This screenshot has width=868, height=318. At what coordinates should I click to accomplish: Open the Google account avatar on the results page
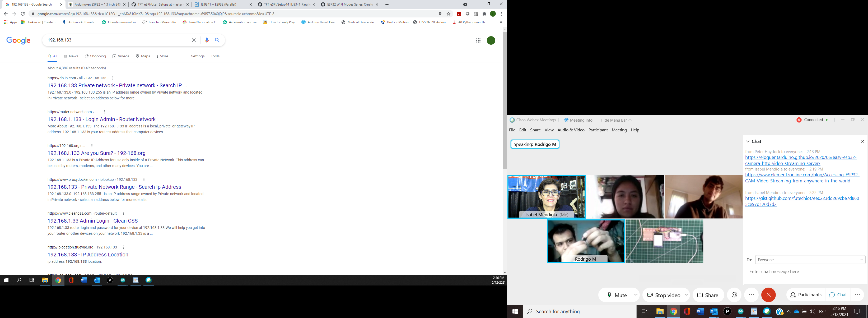click(x=491, y=40)
